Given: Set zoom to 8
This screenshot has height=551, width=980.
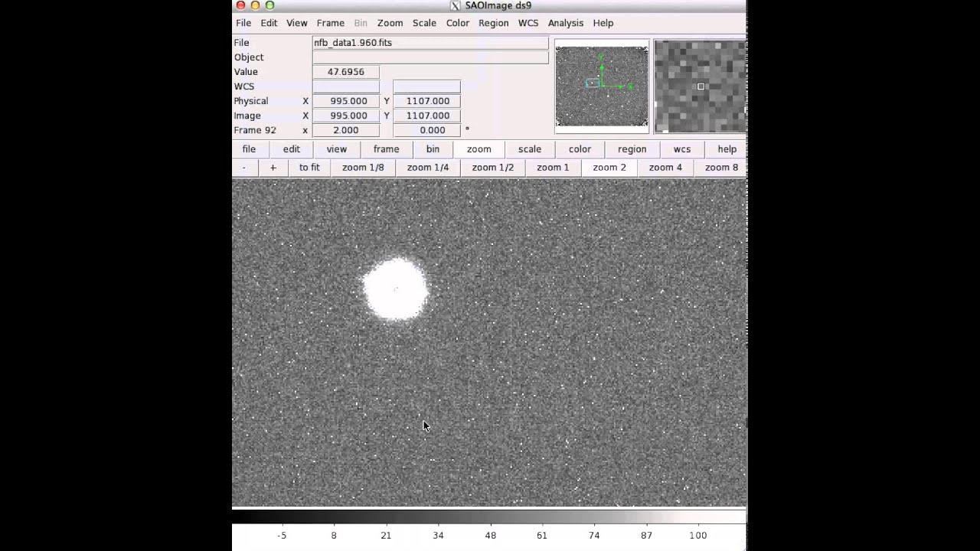Looking at the screenshot, I should pyautogui.click(x=721, y=168).
